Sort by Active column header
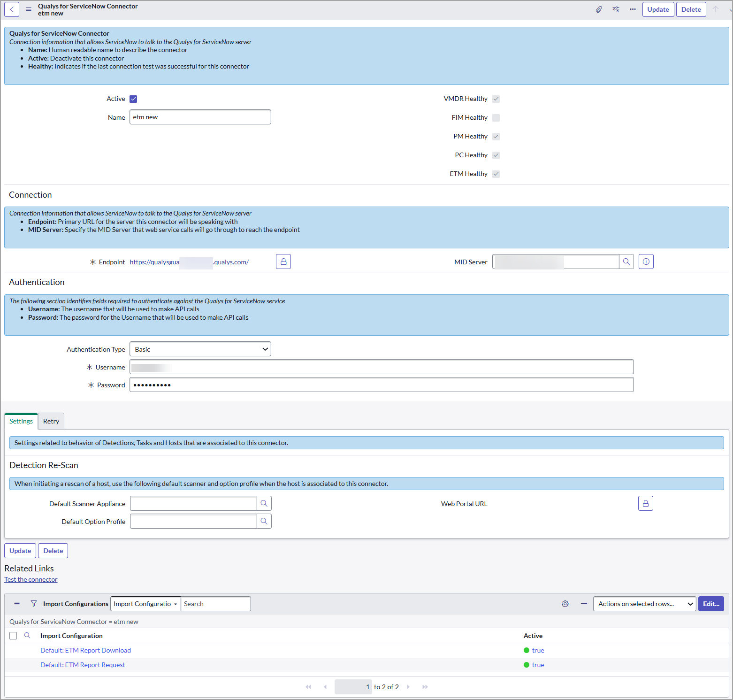The height and width of the screenshot is (700, 733). pos(533,636)
